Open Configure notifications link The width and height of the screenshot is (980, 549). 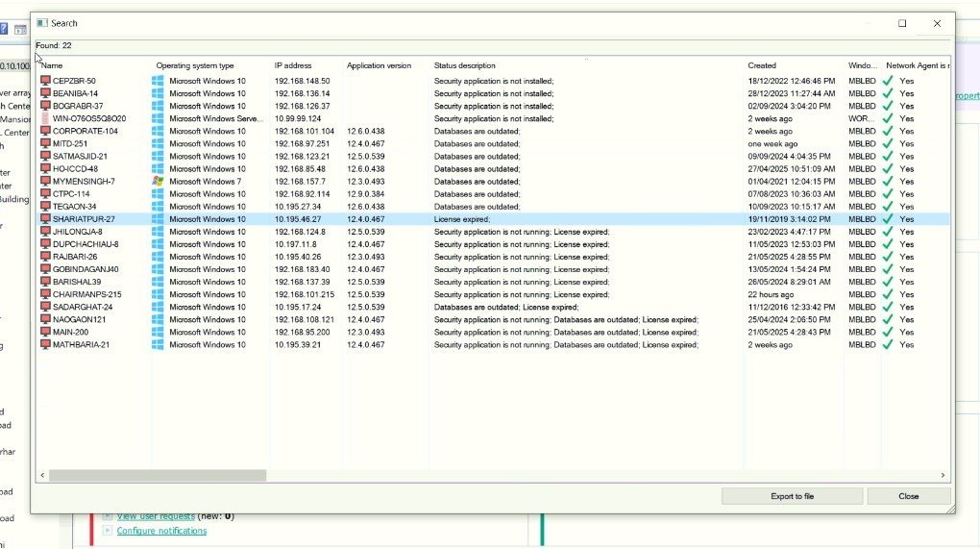[x=161, y=530]
